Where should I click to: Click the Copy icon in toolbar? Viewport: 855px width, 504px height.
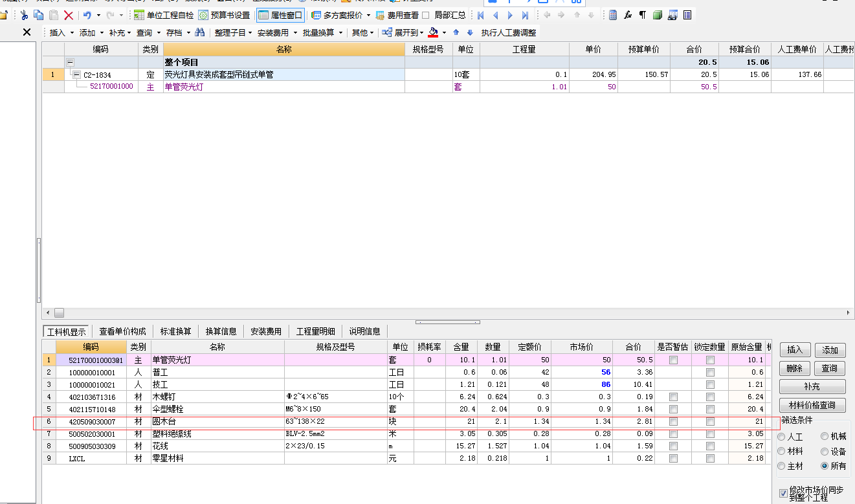click(x=39, y=15)
